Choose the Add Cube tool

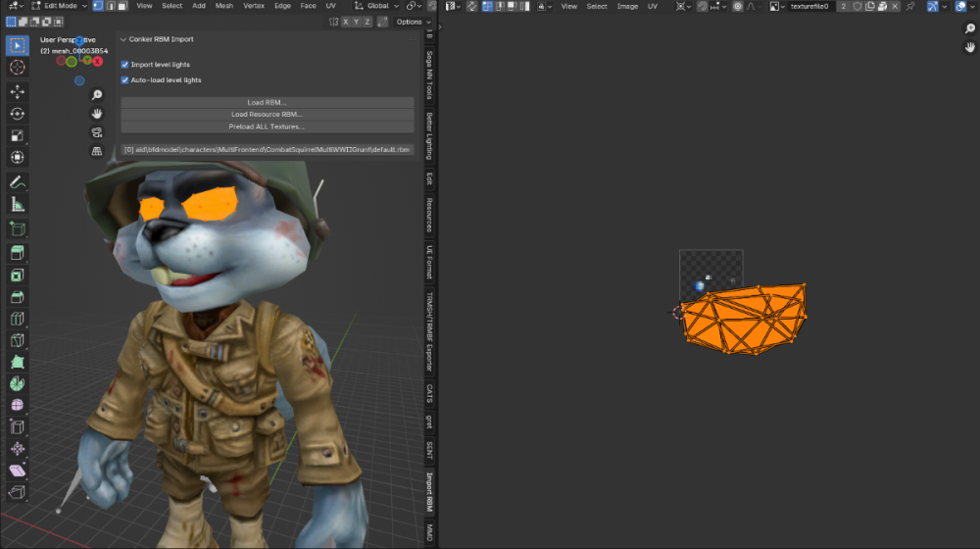pyautogui.click(x=17, y=228)
